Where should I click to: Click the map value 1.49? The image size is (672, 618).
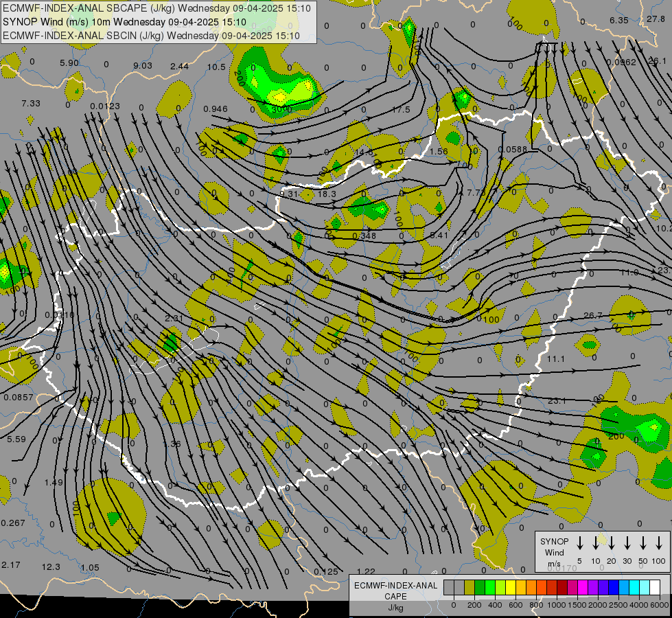click(54, 483)
